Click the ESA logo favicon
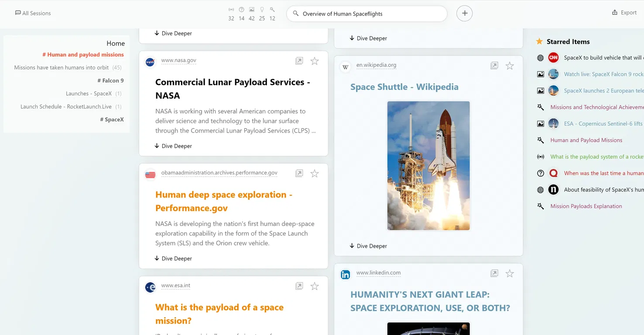 [x=150, y=287]
